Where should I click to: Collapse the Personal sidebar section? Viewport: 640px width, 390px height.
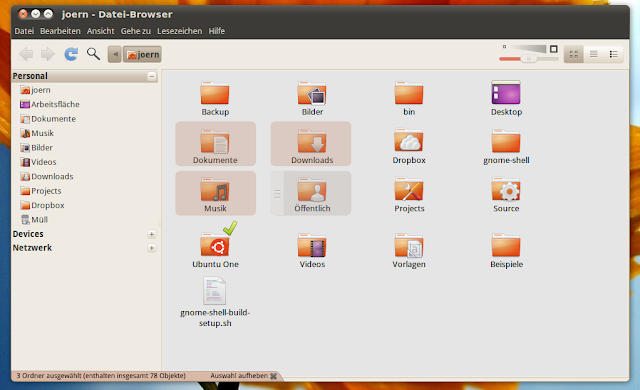click(151, 76)
